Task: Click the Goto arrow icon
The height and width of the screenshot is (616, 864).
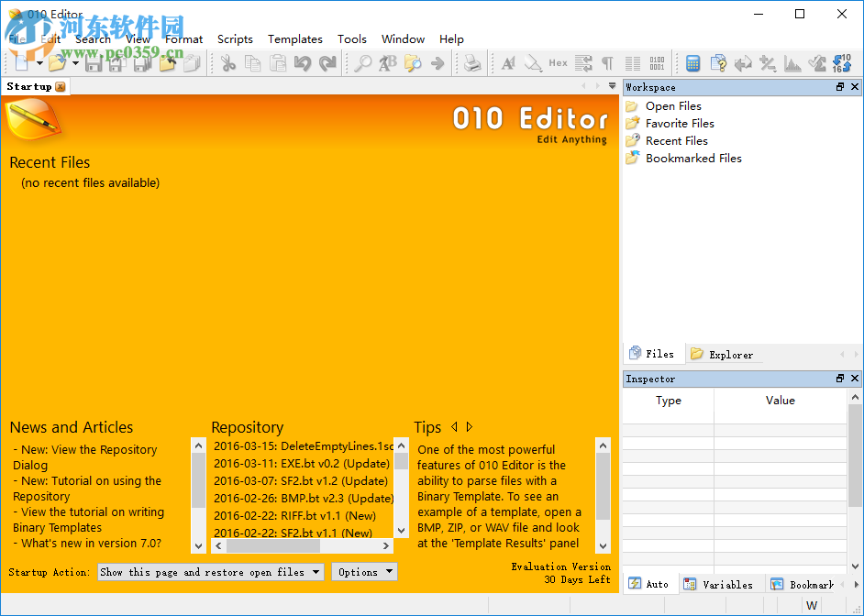Action: point(438,63)
